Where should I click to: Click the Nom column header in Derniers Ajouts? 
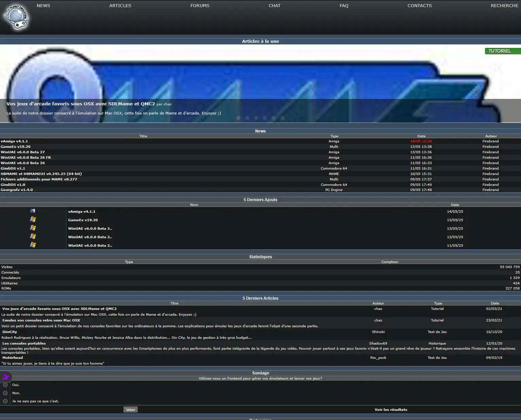(x=194, y=205)
